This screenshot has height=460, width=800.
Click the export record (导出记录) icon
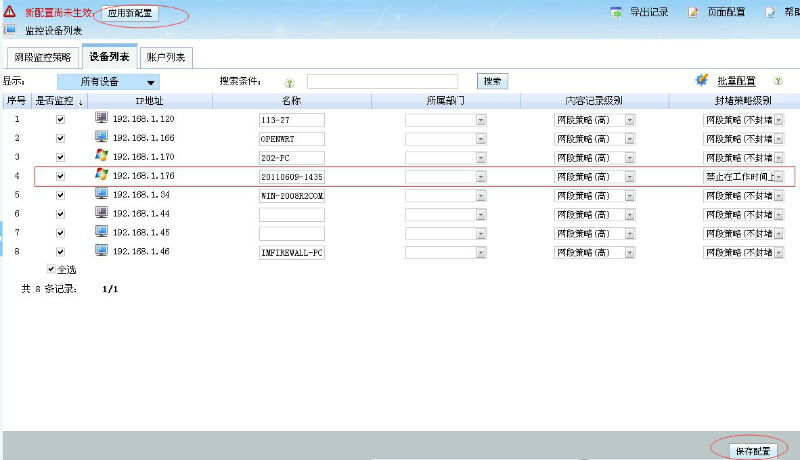pyautogui.click(x=617, y=13)
